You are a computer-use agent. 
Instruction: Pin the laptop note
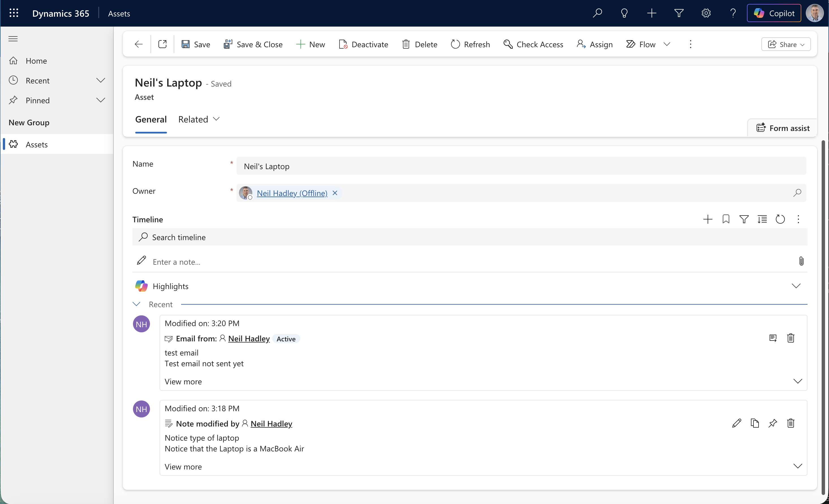tap(773, 423)
